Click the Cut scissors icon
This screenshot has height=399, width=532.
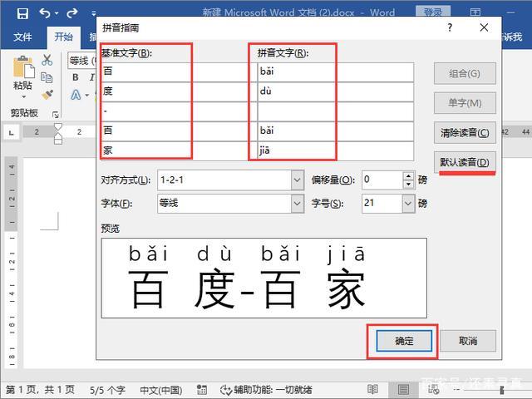(x=47, y=60)
